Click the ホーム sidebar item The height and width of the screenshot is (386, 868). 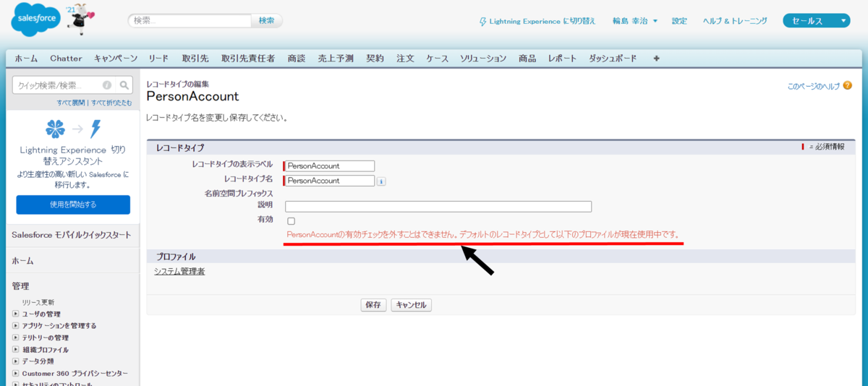tap(22, 260)
